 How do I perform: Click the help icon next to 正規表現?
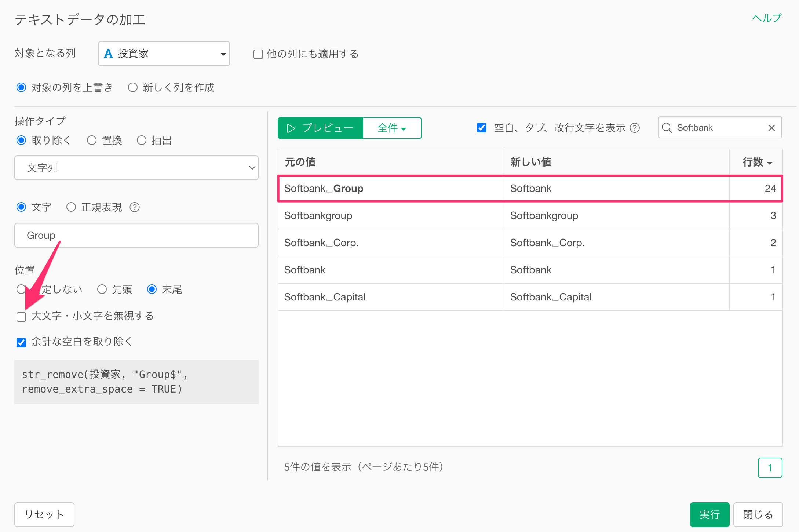click(x=135, y=207)
